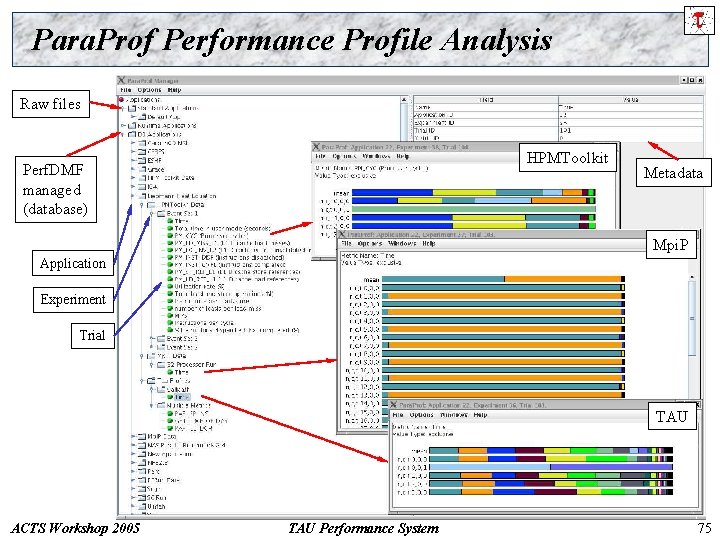Open Help menu in ParaProf Manager
This screenshot has height=540, width=720.
point(174,90)
